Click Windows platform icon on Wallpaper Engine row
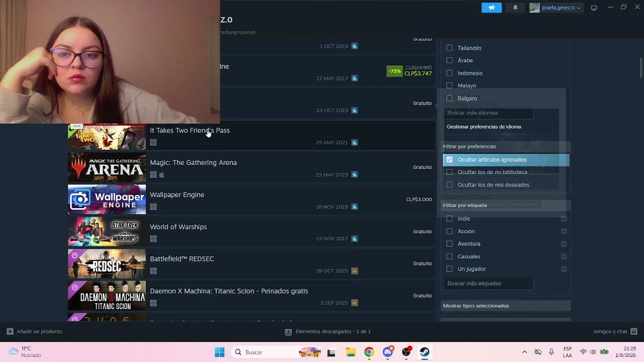 click(153, 207)
